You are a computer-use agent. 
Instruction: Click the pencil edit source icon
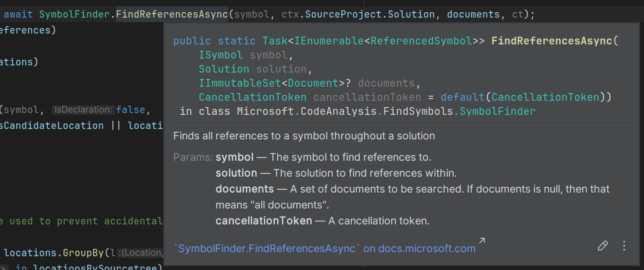click(x=603, y=246)
